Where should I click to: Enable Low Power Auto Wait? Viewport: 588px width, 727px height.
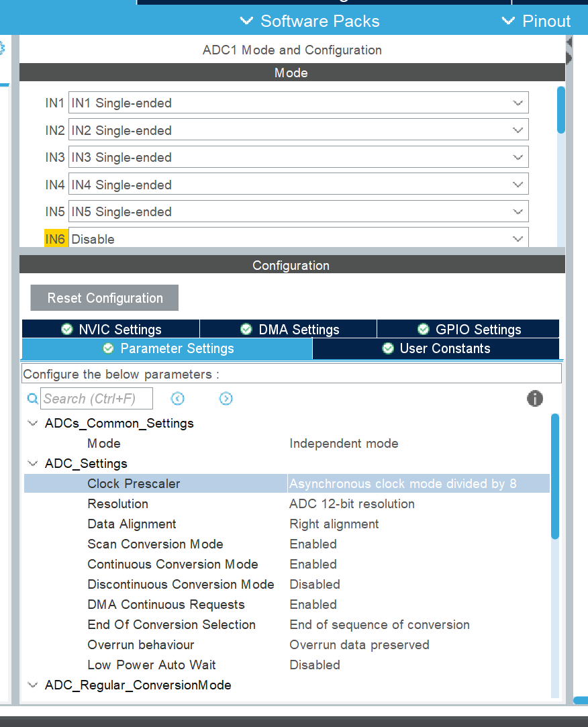[314, 665]
